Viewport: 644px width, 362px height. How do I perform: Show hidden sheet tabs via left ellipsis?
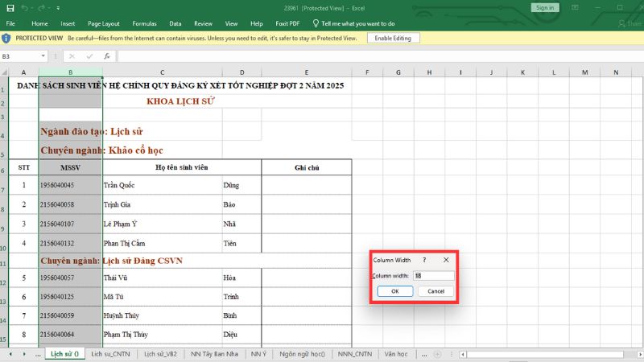pyautogui.click(x=38, y=354)
